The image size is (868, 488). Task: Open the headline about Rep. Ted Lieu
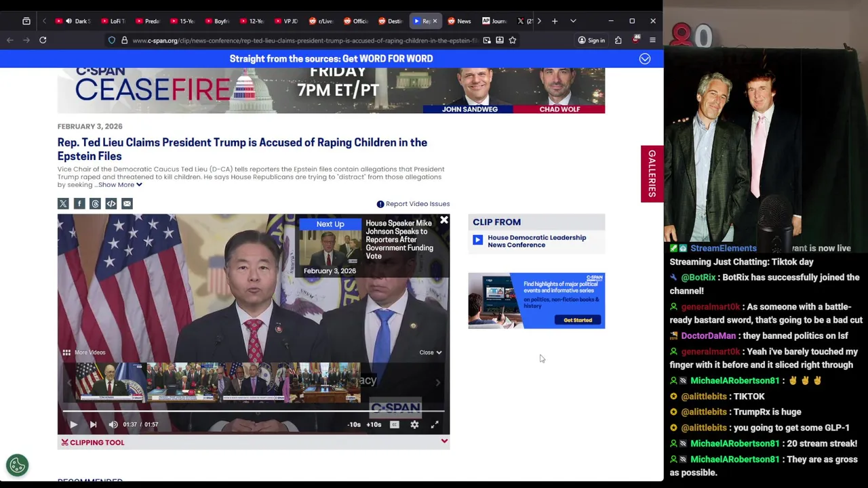[242, 149]
